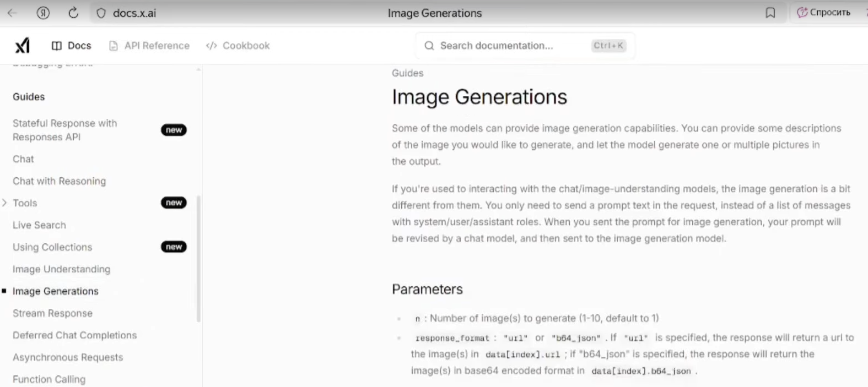
Task: Click the sidebar vertical scrollbar
Action: click(x=198, y=259)
